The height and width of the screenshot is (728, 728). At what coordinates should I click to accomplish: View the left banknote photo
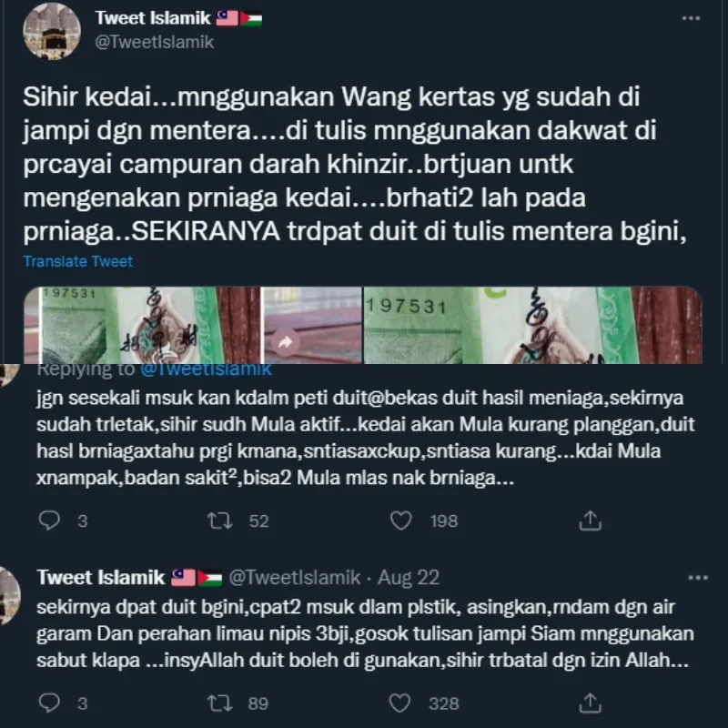(142, 325)
